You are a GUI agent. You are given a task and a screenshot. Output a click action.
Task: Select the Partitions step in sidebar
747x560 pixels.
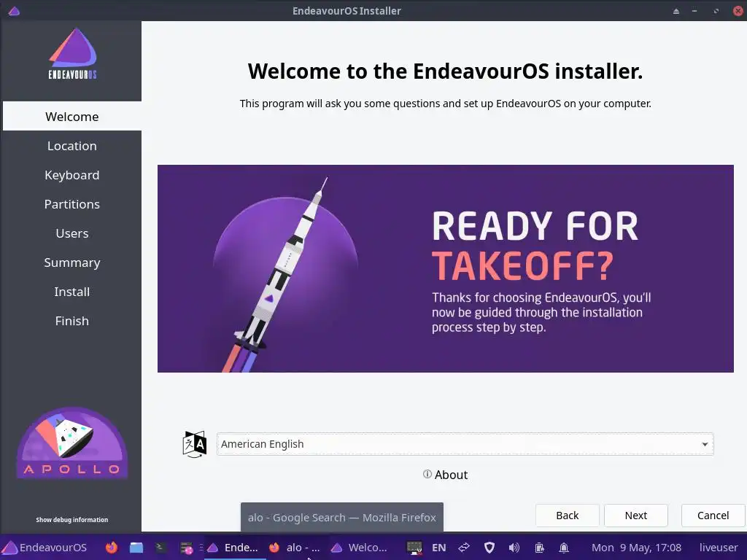pyautogui.click(x=72, y=204)
